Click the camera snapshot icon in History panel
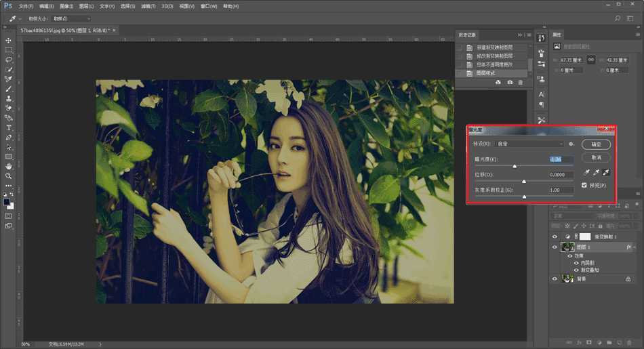 [510, 82]
